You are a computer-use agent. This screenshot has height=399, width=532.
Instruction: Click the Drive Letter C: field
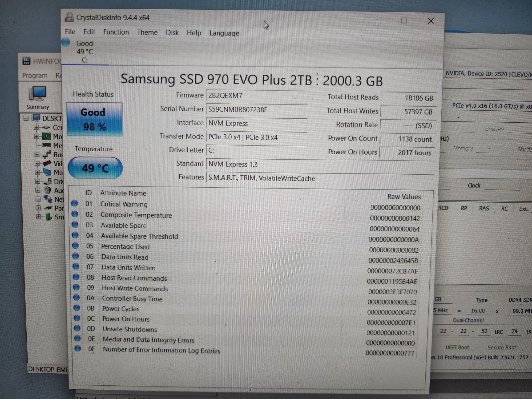coord(256,150)
